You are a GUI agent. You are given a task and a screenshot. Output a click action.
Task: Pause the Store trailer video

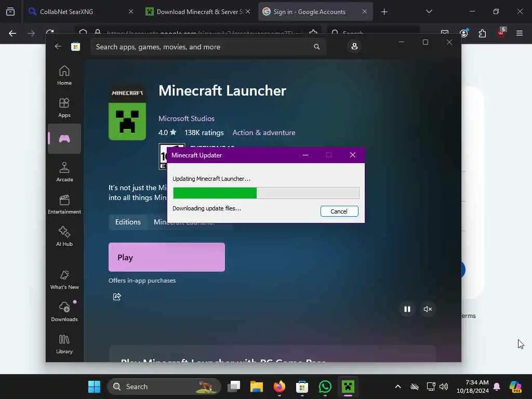[x=407, y=309]
